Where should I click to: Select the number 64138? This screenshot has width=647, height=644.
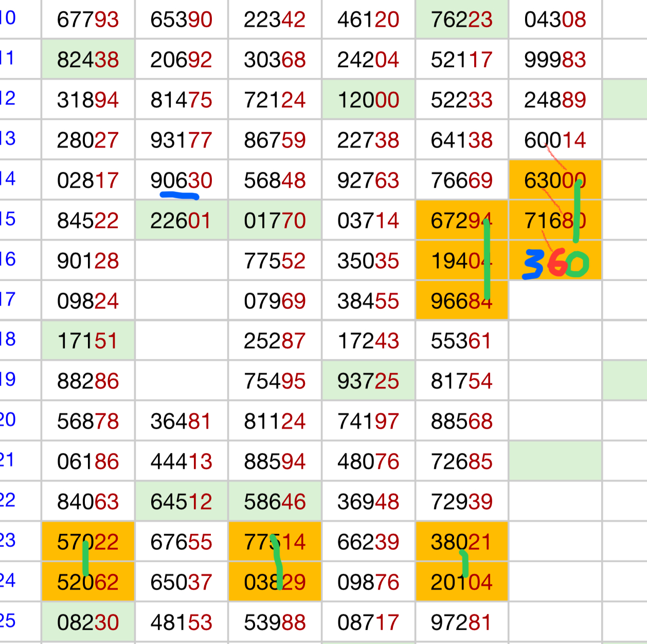(x=462, y=140)
